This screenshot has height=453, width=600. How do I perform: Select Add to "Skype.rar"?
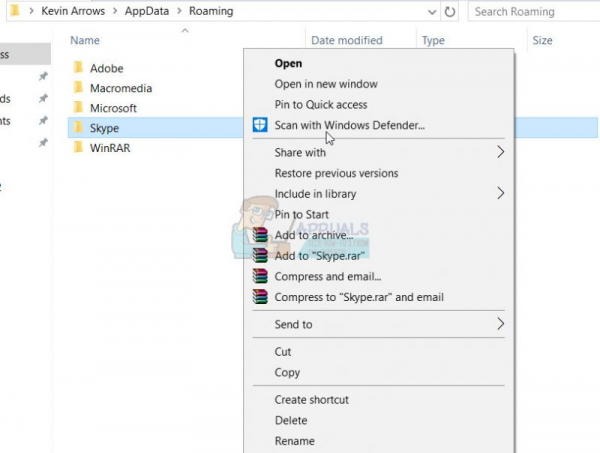click(x=320, y=256)
